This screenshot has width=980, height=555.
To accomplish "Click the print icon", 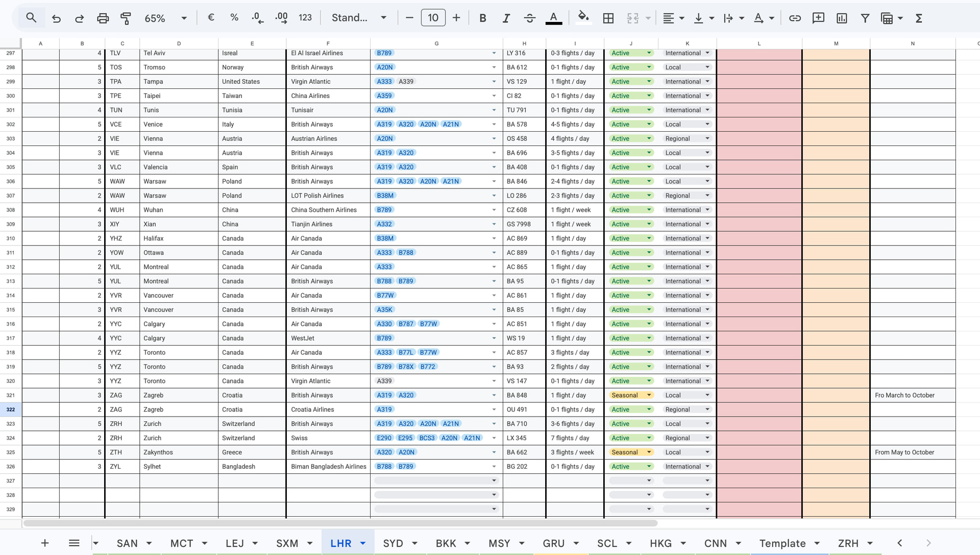I will 103,18.
